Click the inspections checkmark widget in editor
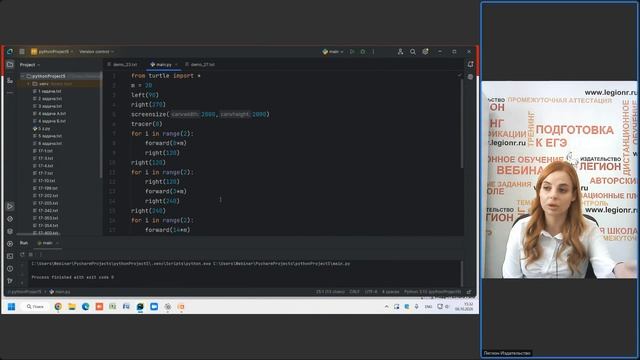The image size is (640, 360). [x=460, y=76]
